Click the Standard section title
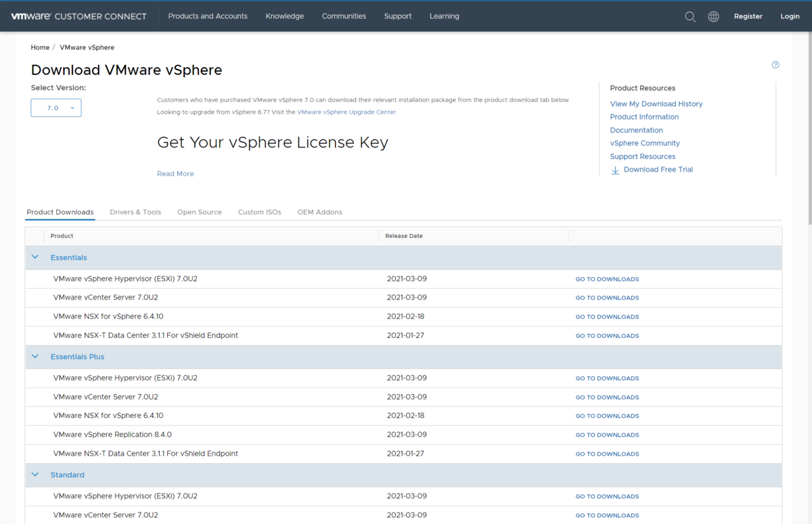The height and width of the screenshot is (524, 812). click(68, 475)
